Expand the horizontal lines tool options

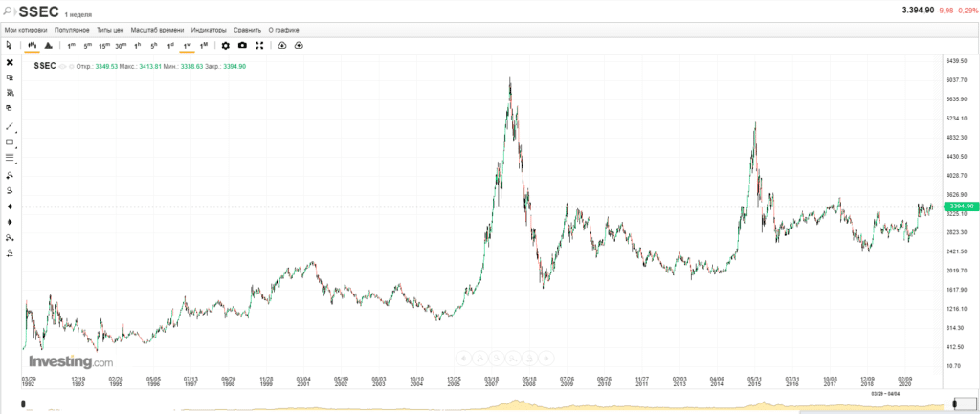point(10,158)
